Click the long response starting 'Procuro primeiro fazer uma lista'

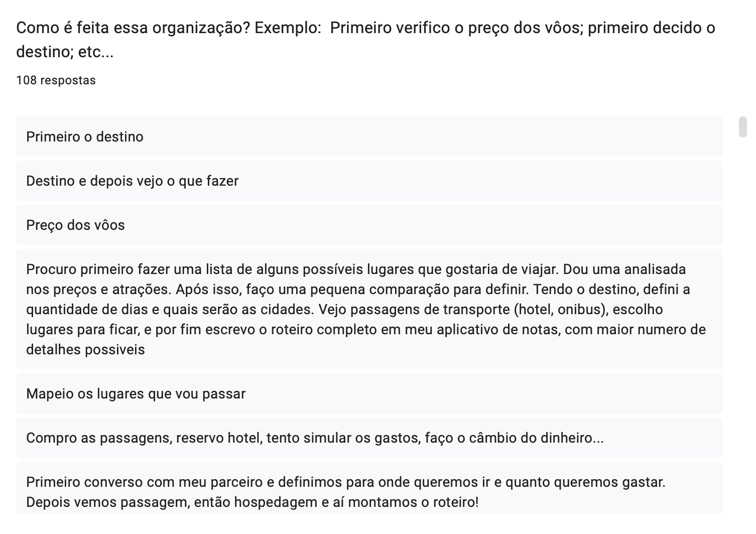369,309
